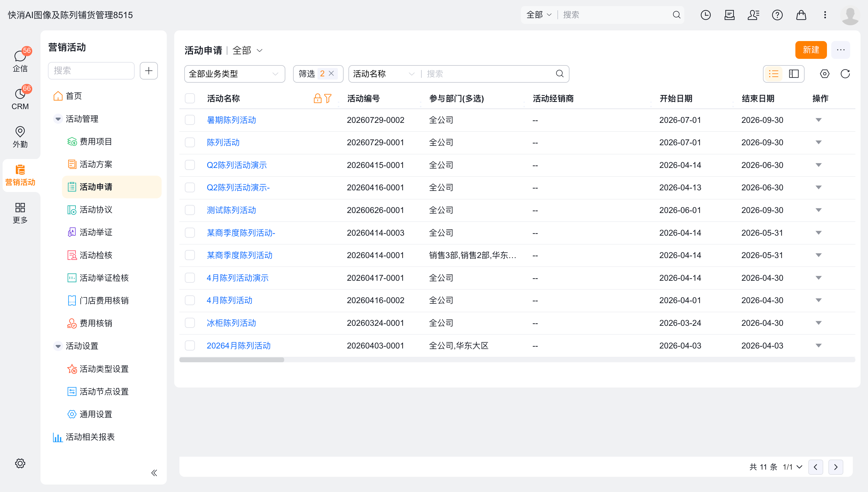
Task: Click the history clock icon in top bar
Action: click(706, 15)
